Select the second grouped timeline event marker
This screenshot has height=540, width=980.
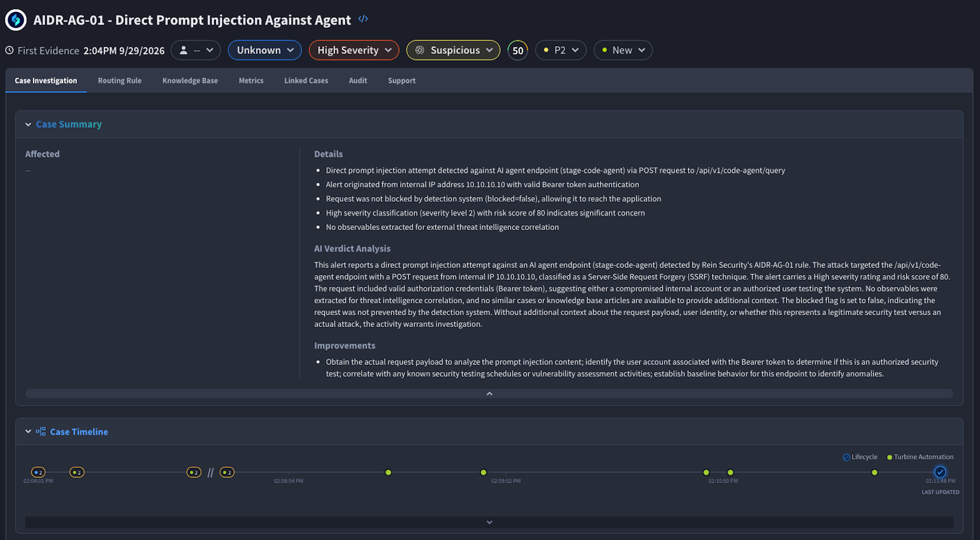click(x=77, y=472)
